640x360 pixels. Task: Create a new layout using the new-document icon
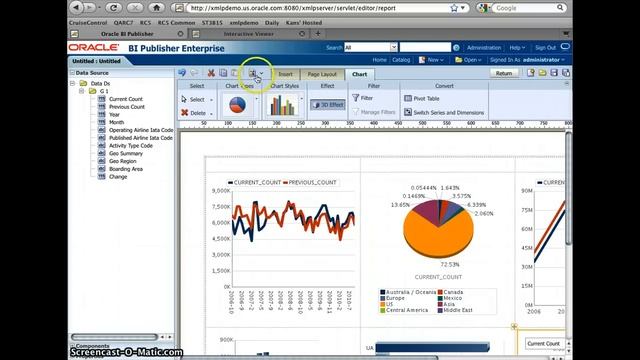pyautogui.click(x=530, y=73)
